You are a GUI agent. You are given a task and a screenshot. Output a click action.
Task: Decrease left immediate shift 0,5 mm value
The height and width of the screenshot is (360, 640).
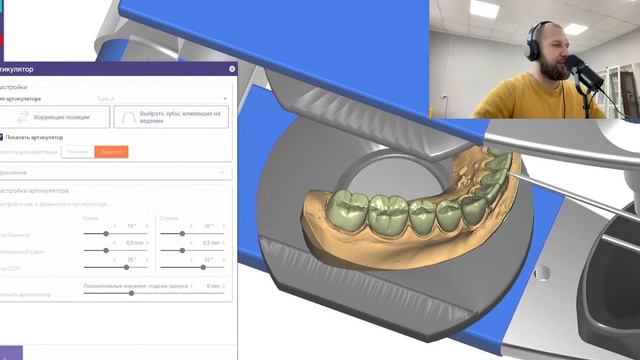[115, 242]
